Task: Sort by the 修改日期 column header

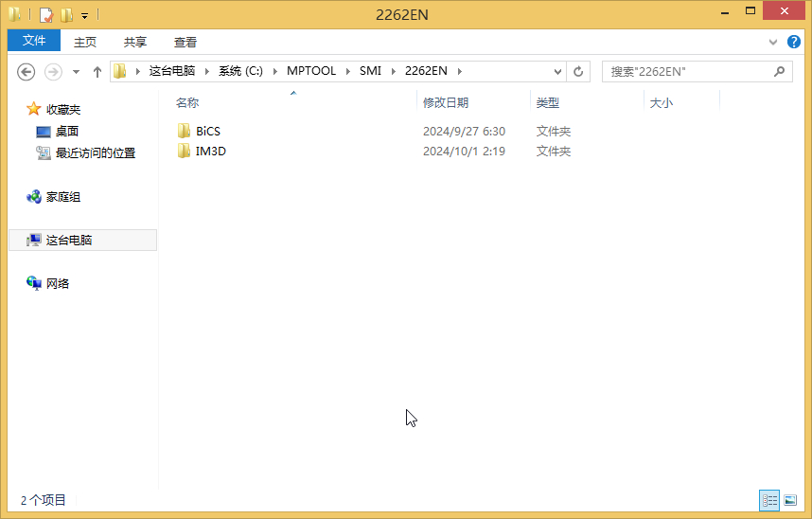Action: pyautogui.click(x=446, y=102)
